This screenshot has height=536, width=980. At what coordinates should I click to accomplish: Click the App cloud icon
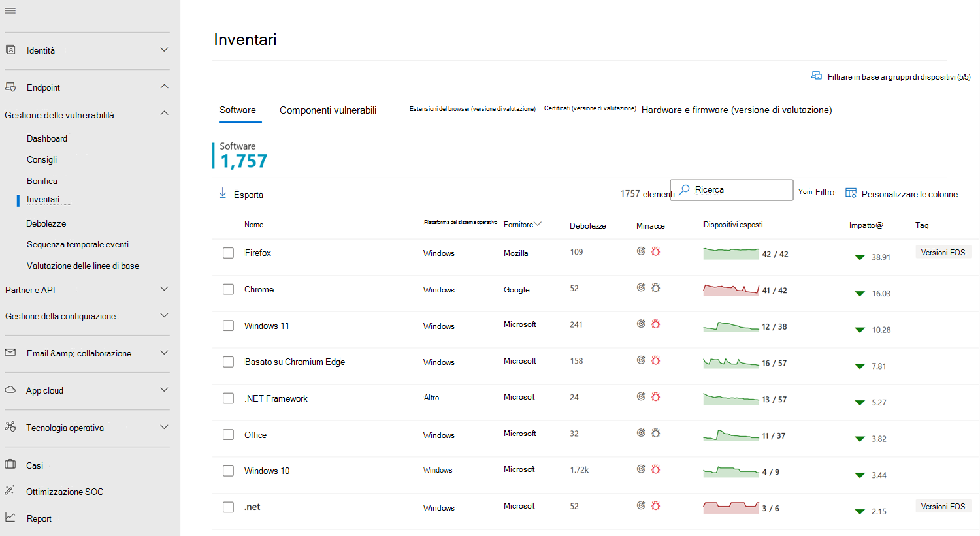pyautogui.click(x=10, y=390)
